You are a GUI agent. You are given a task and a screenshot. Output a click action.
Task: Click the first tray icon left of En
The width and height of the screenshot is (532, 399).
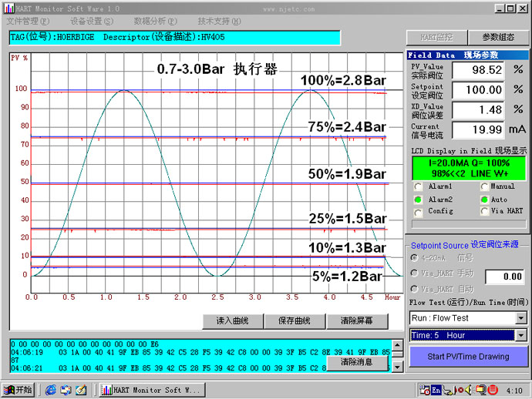coord(425,391)
